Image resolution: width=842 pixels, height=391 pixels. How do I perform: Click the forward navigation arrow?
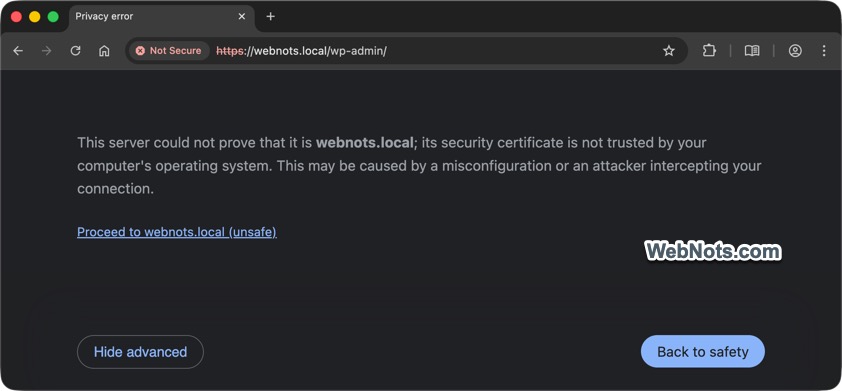click(x=47, y=50)
